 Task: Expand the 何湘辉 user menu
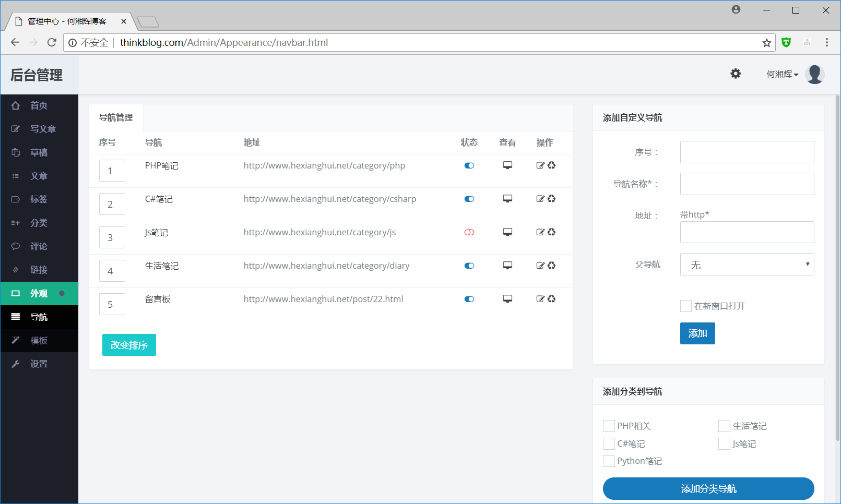[x=782, y=74]
